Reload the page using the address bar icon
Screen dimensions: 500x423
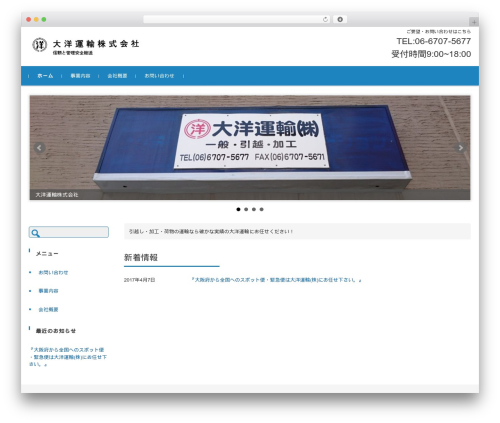pyautogui.click(x=325, y=19)
